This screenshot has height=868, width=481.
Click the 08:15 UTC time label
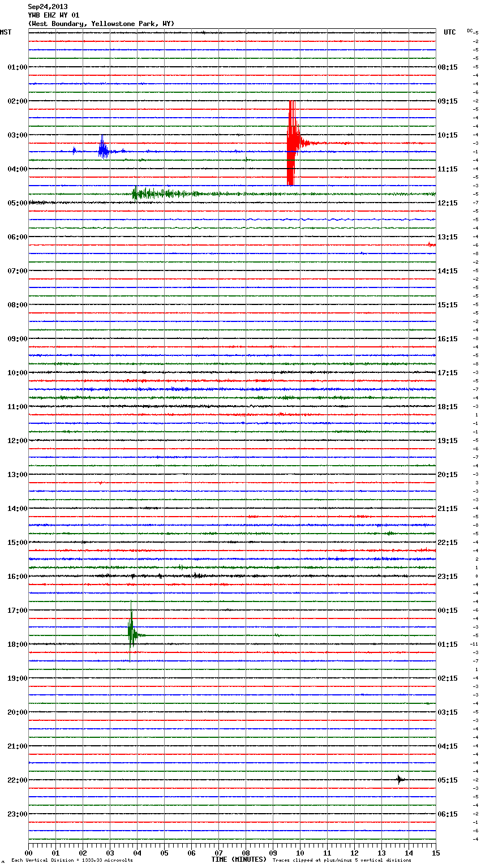(x=448, y=67)
